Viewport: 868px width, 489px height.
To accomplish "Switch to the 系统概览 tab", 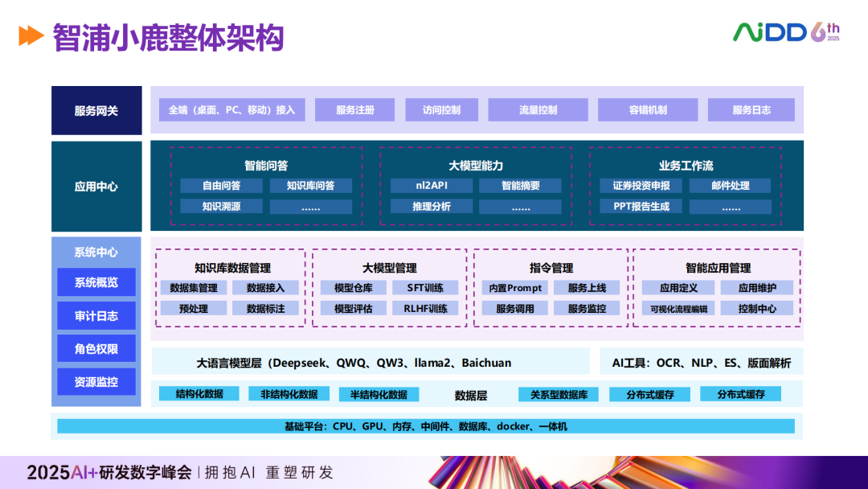I will click(96, 283).
